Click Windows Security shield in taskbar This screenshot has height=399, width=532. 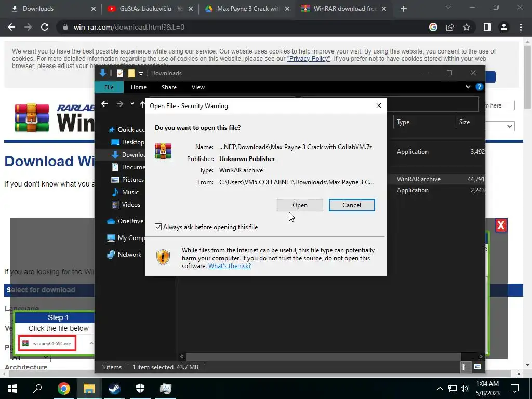tap(140, 389)
